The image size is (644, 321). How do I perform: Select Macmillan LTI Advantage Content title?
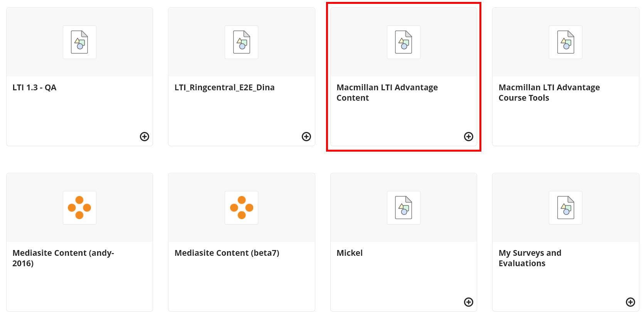click(387, 93)
